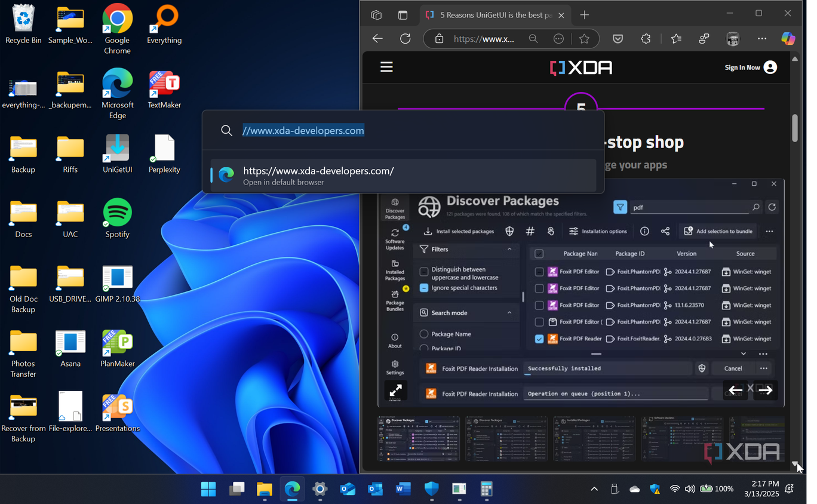Select the TextMaker desktop shortcut
Image resolution: width=817 pixels, height=504 pixels.
[x=164, y=89]
